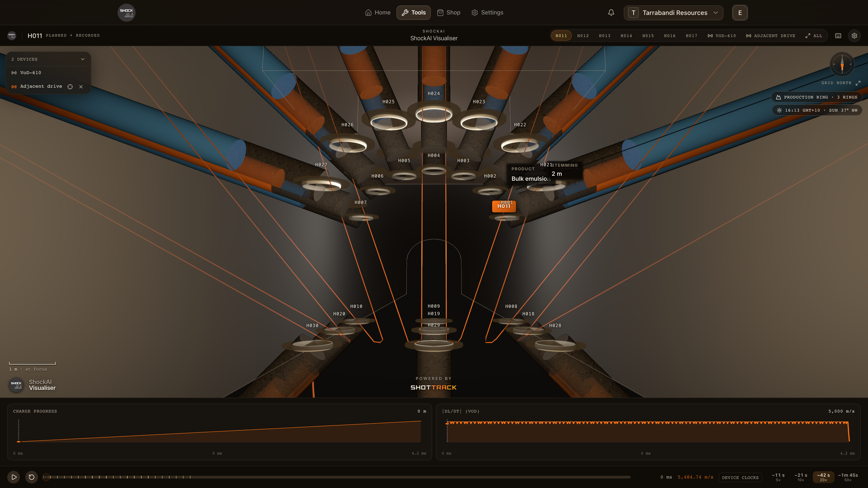Viewport: 868px width, 488px height.
Task: Go to the Home page
Action: click(x=378, y=12)
